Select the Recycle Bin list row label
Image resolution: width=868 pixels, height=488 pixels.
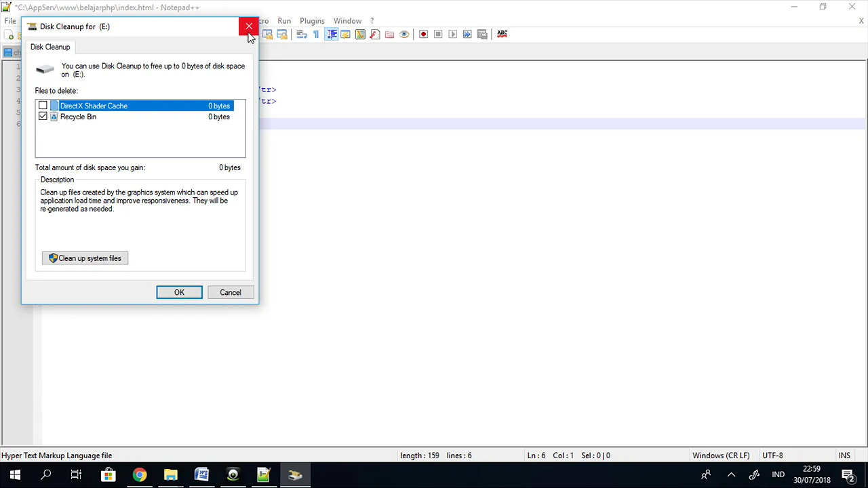click(x=78, y=117)
